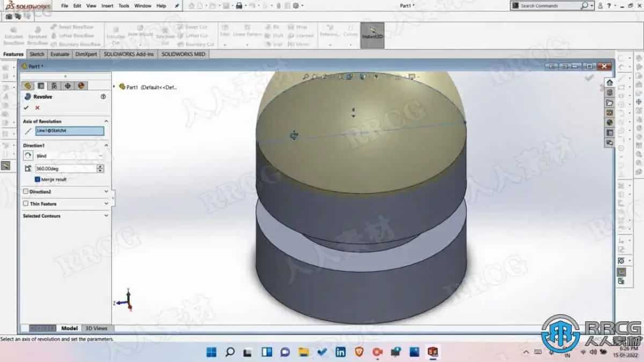Switch to Evaluate ribbon tab

tap(60, 54)
